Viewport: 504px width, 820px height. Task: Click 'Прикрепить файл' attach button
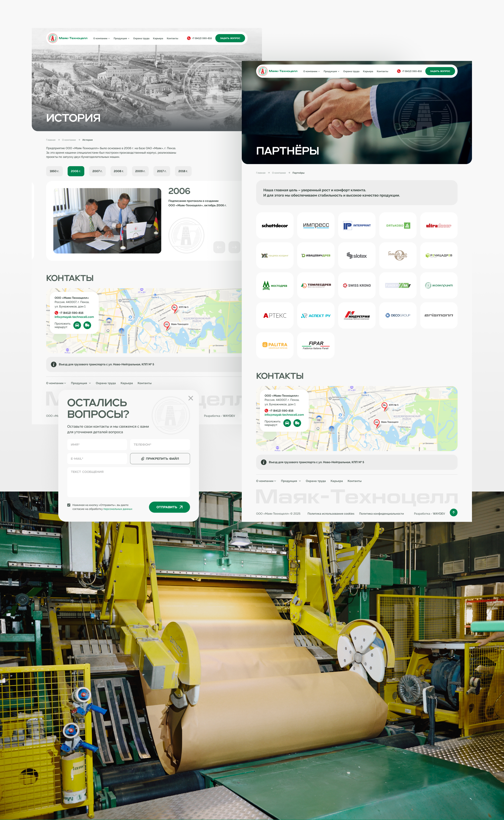tap(160, 459)
